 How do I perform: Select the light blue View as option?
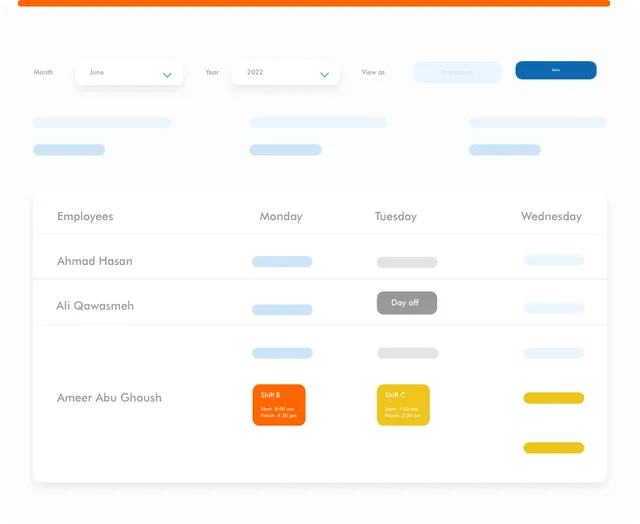click(457, 72)
